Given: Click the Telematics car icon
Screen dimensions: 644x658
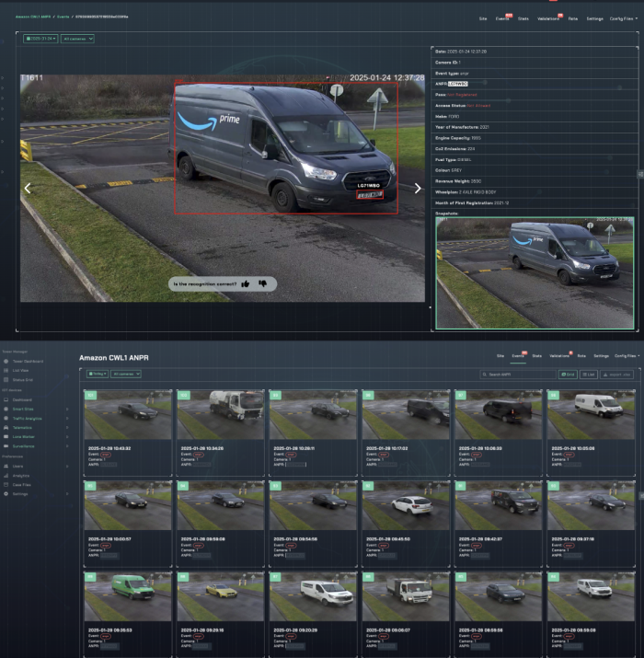Looking at the screenshot, I should (6, 428).
